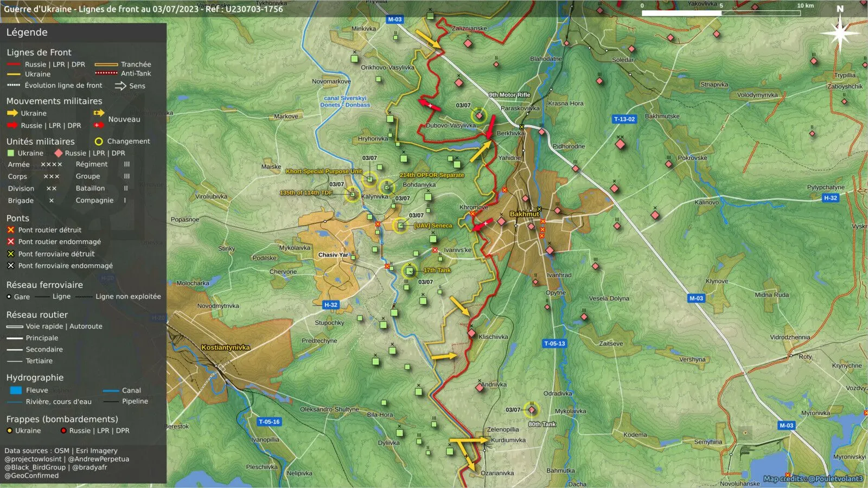This screenshot has width=868, height=488.
Task: Click the H-32 shield near Pylypchatyne
Action: pyautogui.click(x=831, y=198)
